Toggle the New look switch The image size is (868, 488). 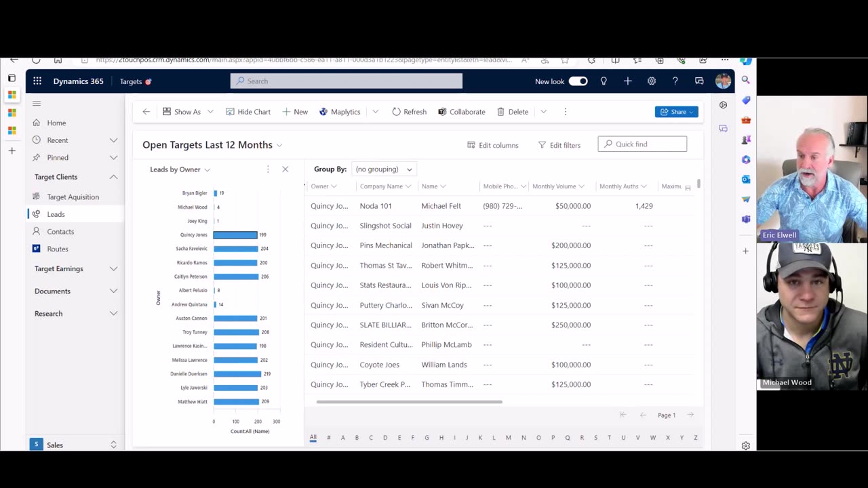pyautogui.click(x=578, y=81)
